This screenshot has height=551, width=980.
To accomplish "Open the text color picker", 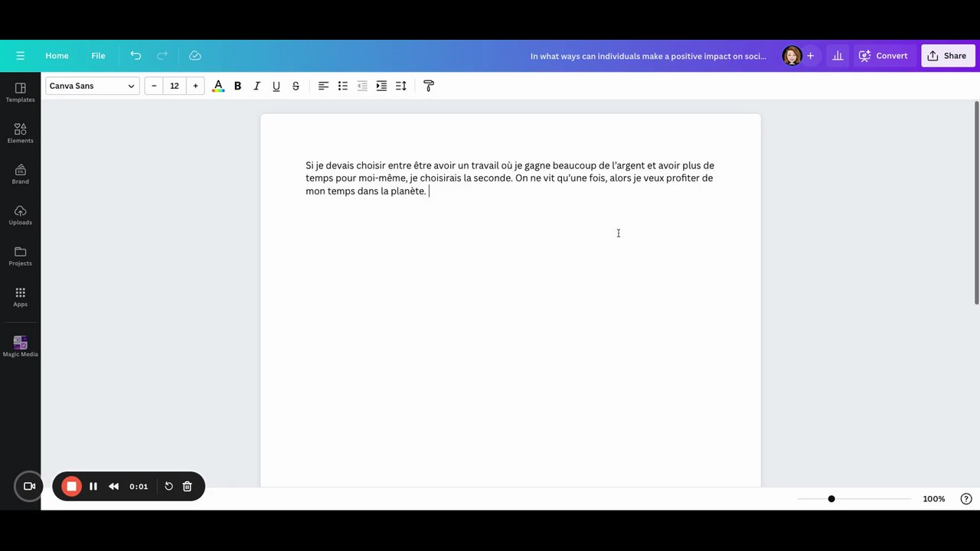I will (218, 86).
